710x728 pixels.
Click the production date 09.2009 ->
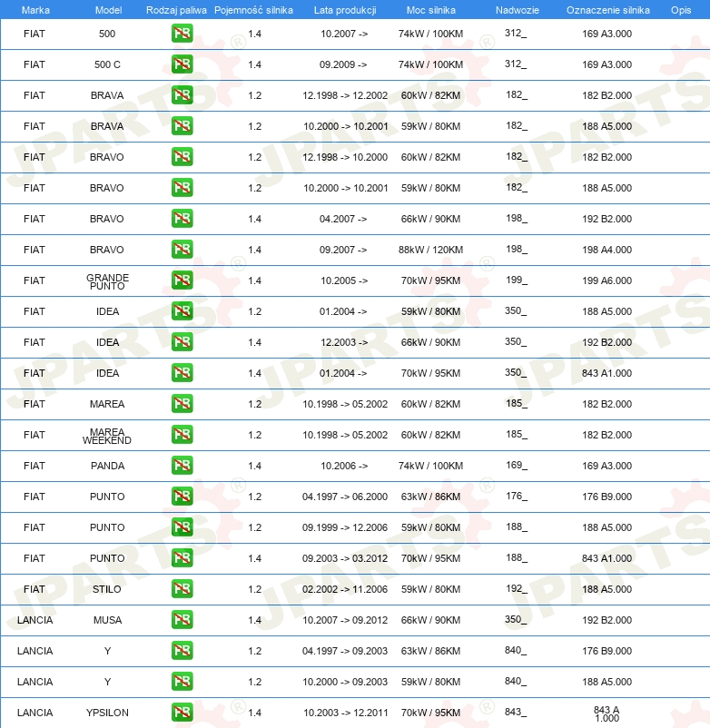click(x=343, y=64)
